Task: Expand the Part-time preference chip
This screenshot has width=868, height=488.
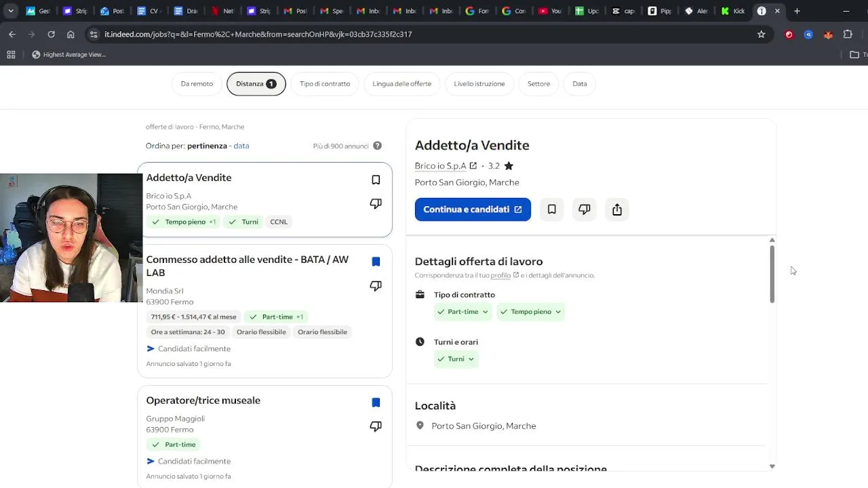Action: 463,312
